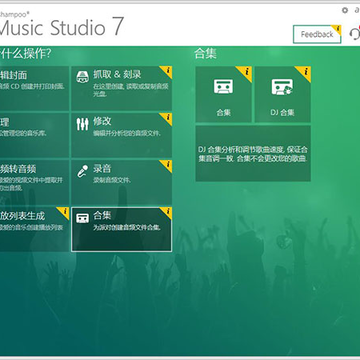The image size is (360, 360).
Task: Click the equalizer sliders icon beside 修改
Action: click(82, 124)
